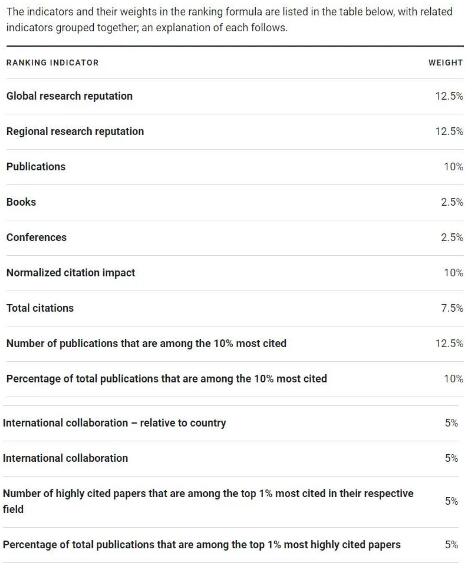
Task: Select Number of publications among 10% most cited
Action: point(146,343)
